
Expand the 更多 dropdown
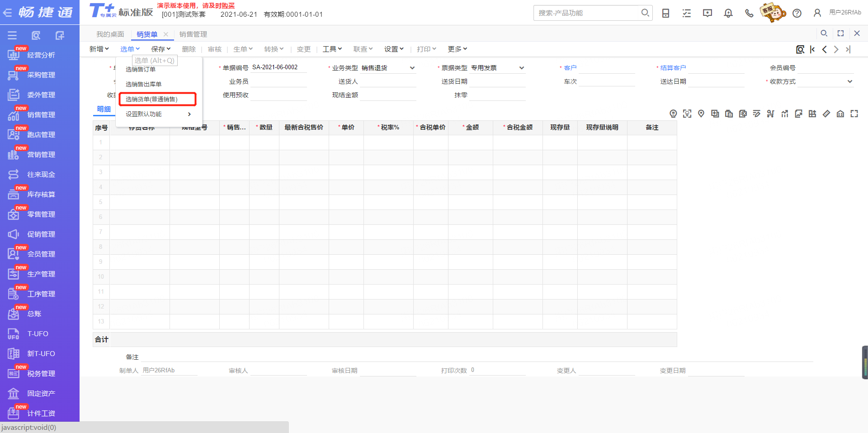click(458, 49)
